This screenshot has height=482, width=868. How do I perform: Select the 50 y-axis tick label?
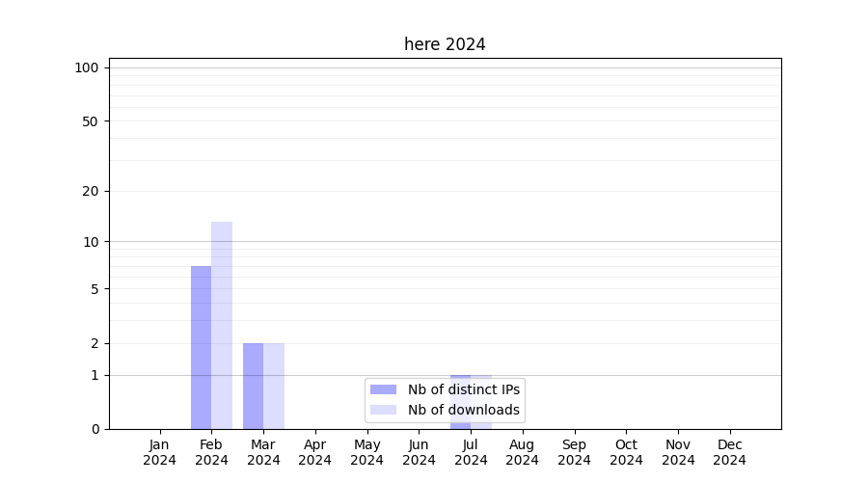[91, 121]
